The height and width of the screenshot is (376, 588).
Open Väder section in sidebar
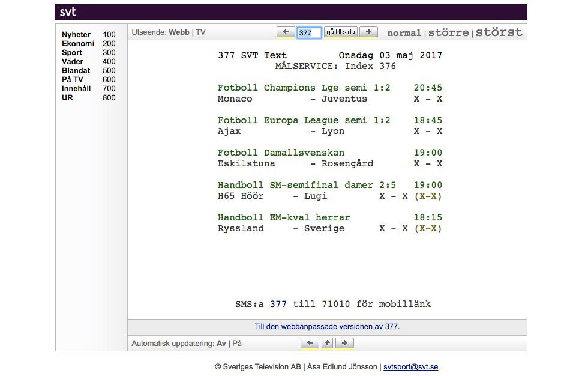pos(73,61)
